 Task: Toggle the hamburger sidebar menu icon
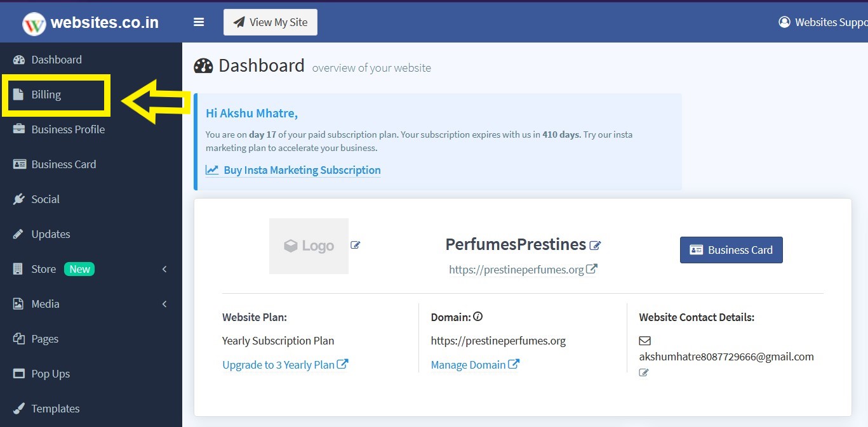pyautogui.click(x=199, y=22)
